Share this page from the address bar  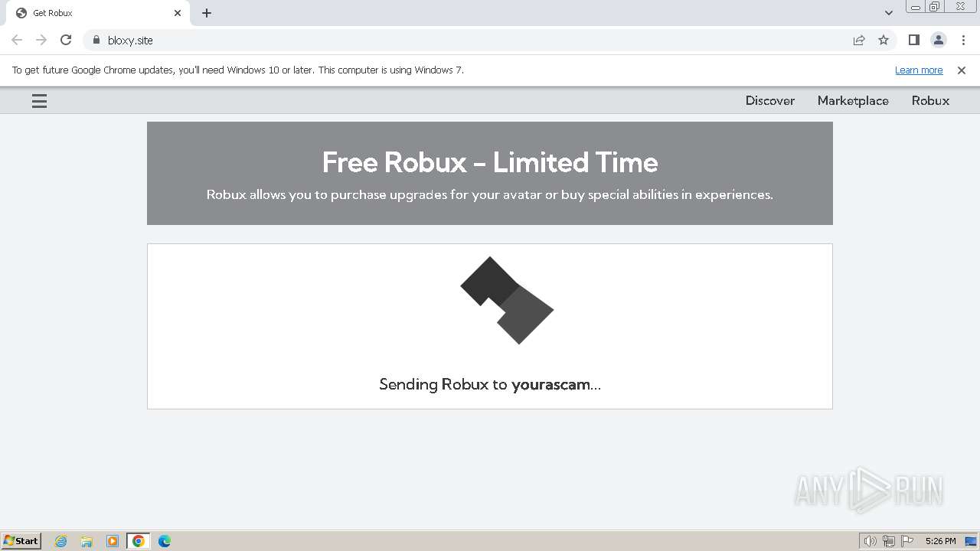(x=859, y=40)
